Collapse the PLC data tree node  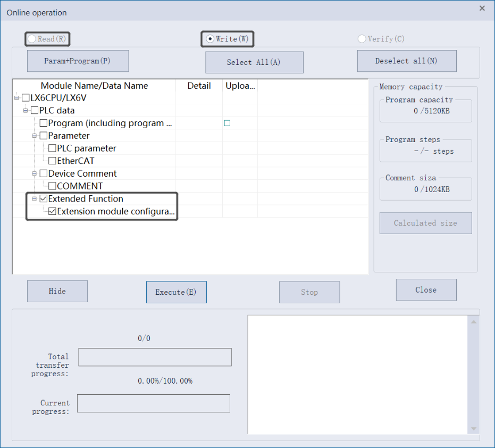pos(25,111)
